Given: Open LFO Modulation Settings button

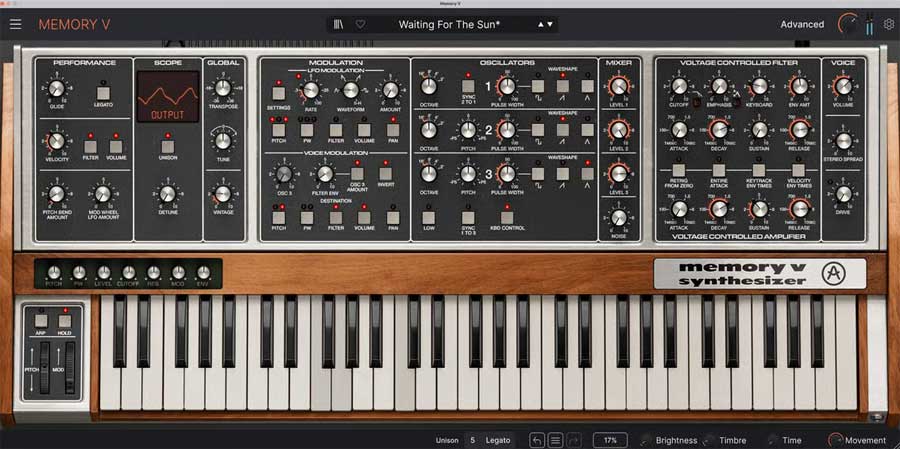Looking at the screenshot, I should pyautogui.click(x=278, y=93).
